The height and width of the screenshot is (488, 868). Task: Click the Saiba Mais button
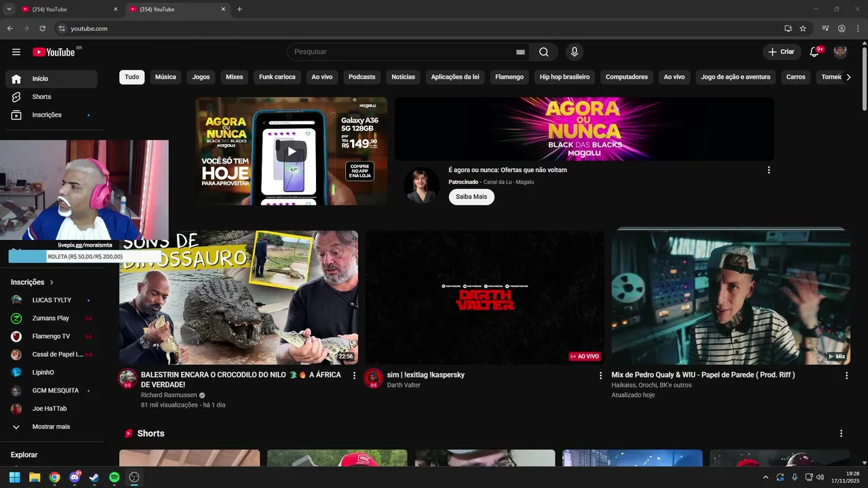click(471, 197)
